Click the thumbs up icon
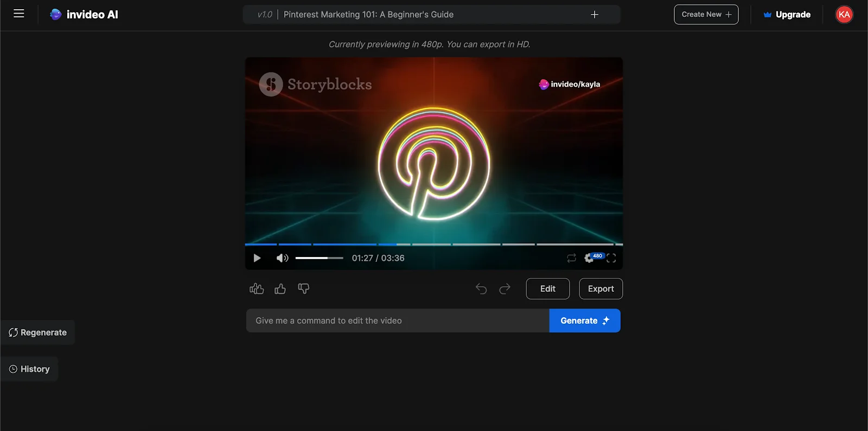 coord(280,289)
